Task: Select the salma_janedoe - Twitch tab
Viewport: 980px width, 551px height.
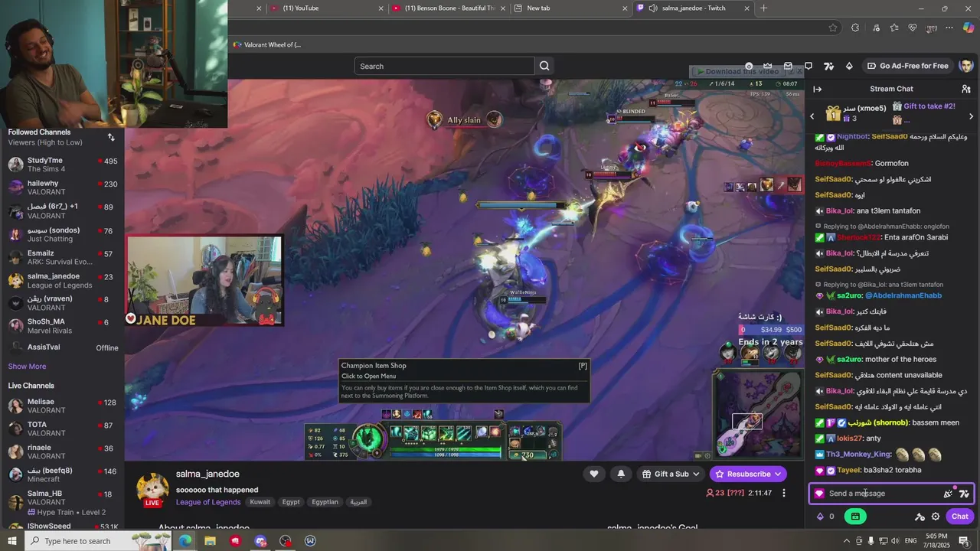Action: (693, 8)
